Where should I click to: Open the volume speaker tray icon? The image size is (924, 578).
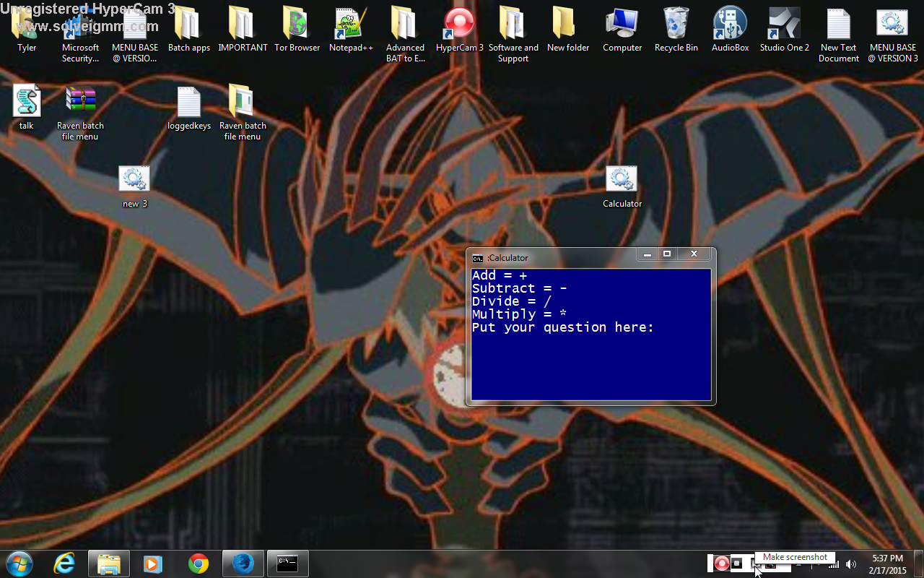851,564
